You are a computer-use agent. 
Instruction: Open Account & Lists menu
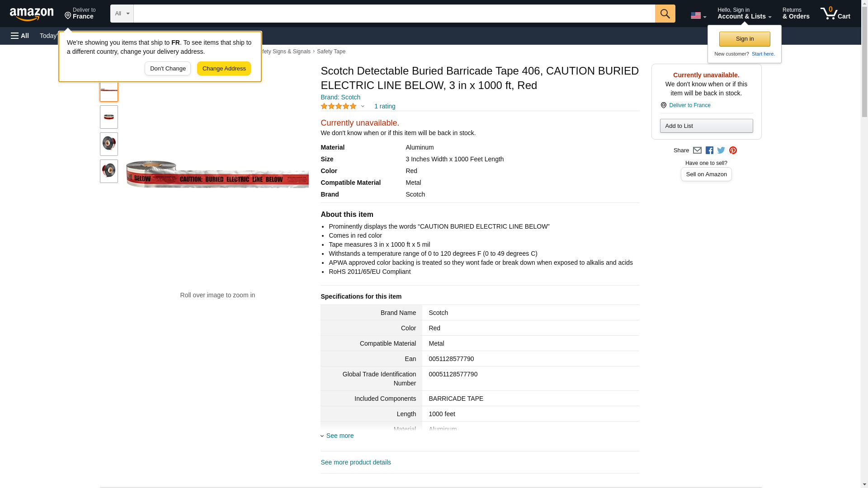point(744,14)
